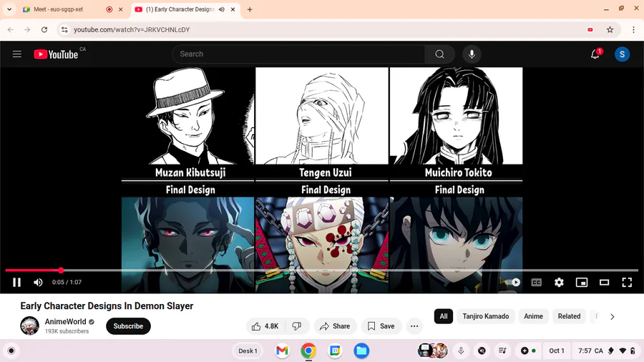Screen dimensions: 644x362
Task: Open the Oct 1 date calendar
Action: [x=557, y=351]
